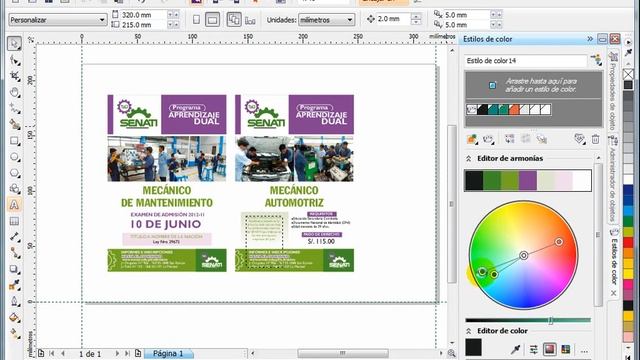Set page to portrait orientation
Image resolution: width=640 pixels, height=360 pixels.
pos(196,19)
